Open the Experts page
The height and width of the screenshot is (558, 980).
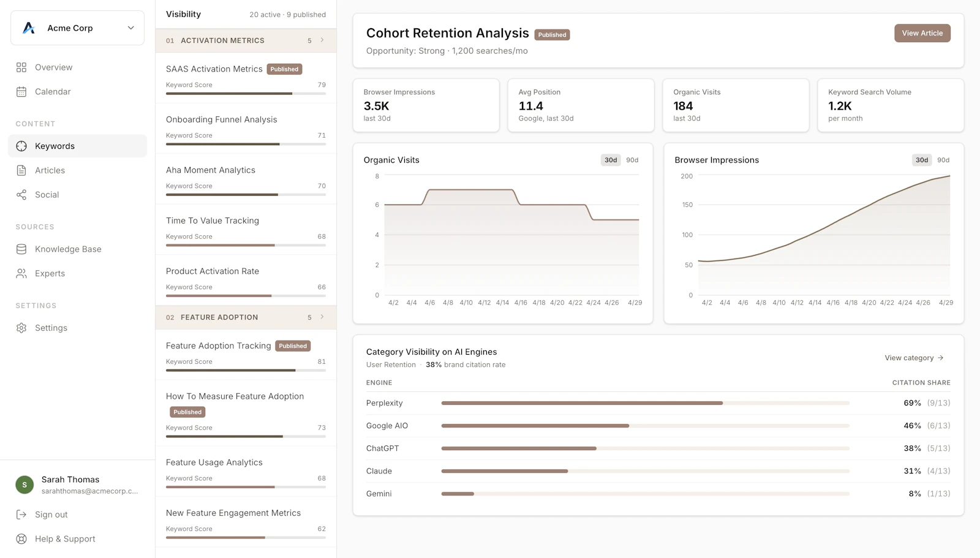pyautogui.click(x=77, y=274)
